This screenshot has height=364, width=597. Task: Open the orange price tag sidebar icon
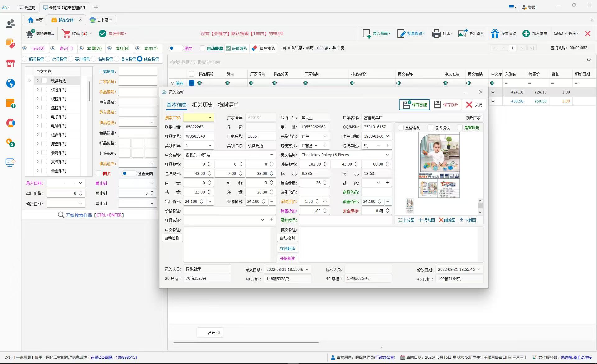(11, 43)
